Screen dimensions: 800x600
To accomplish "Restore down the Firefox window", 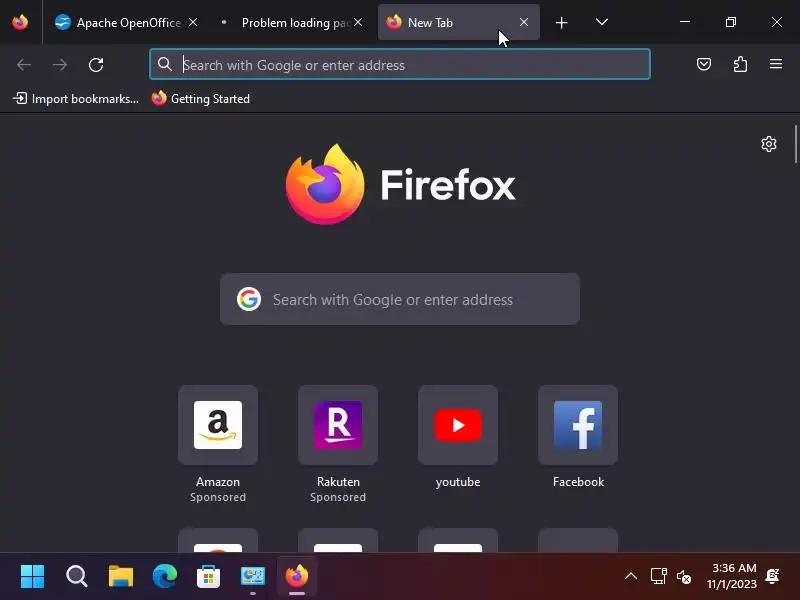I will pos(731,22).
